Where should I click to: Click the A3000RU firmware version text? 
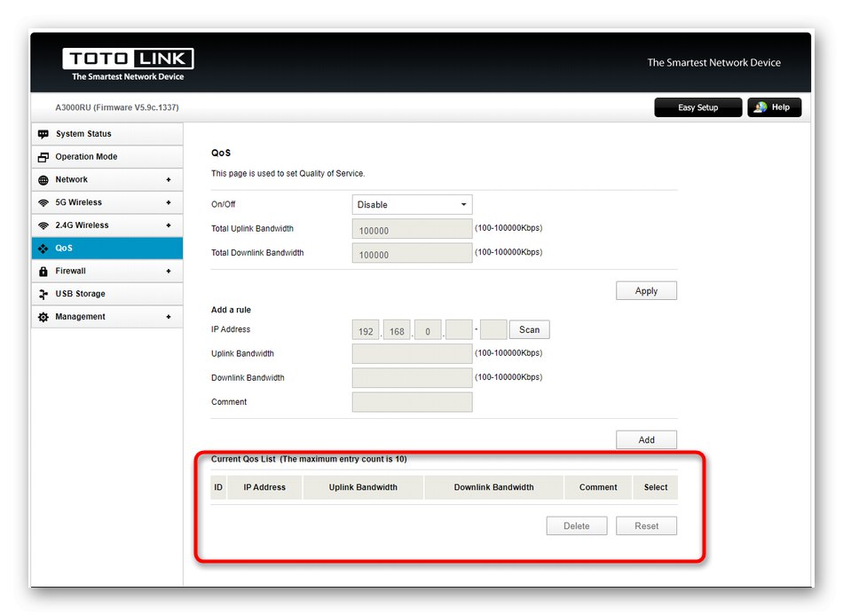click(x=117, y=107)
